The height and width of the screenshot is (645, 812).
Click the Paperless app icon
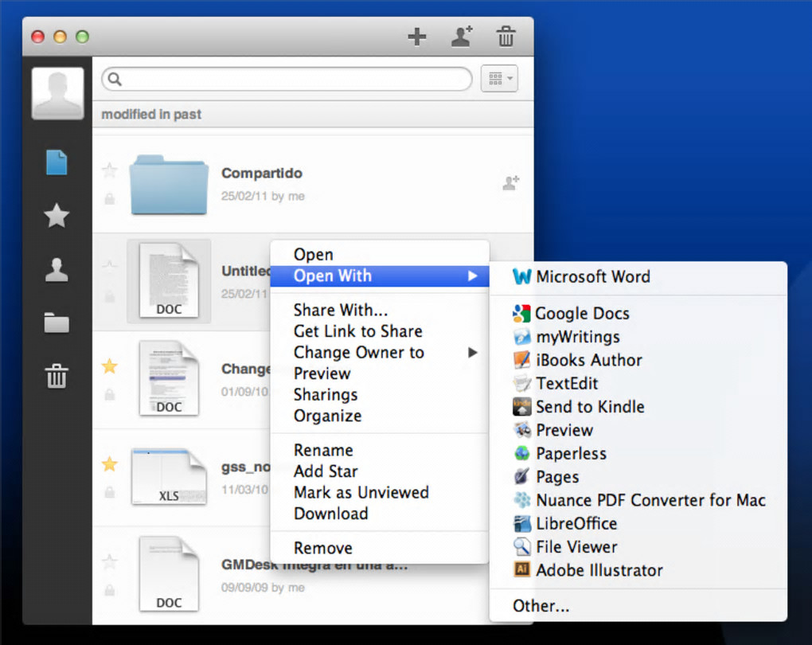pos(522,453)
